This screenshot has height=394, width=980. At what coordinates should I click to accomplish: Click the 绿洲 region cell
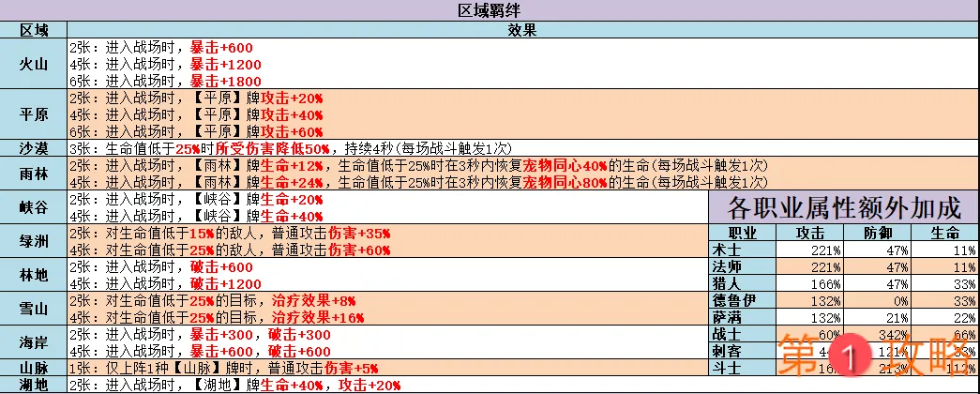[x=34, y=241]
